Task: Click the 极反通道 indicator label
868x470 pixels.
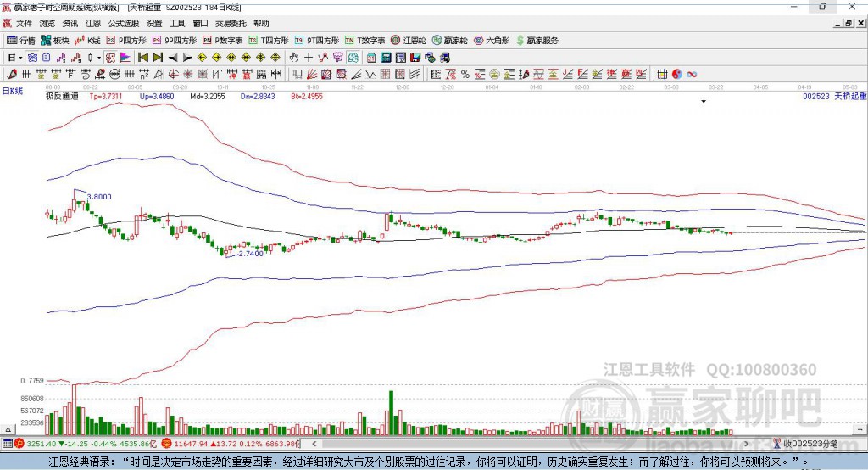Action: pos(62,96)
